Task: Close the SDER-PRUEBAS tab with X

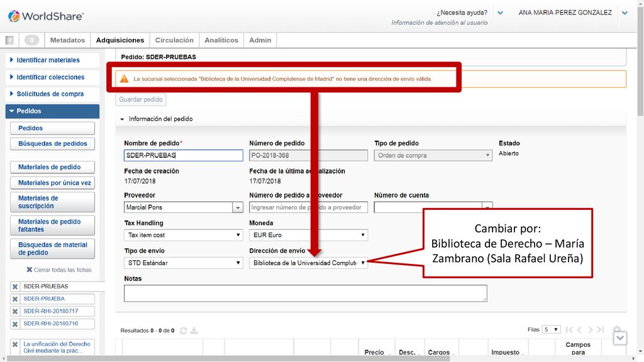Action: pyautogui.click(x=15, y=287)
